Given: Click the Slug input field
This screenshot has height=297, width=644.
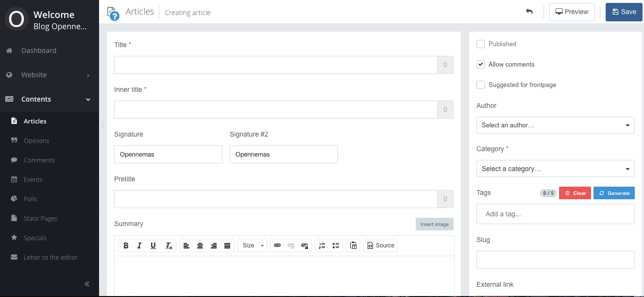Looking at the screenshot, I should click(x=556, y=260).
